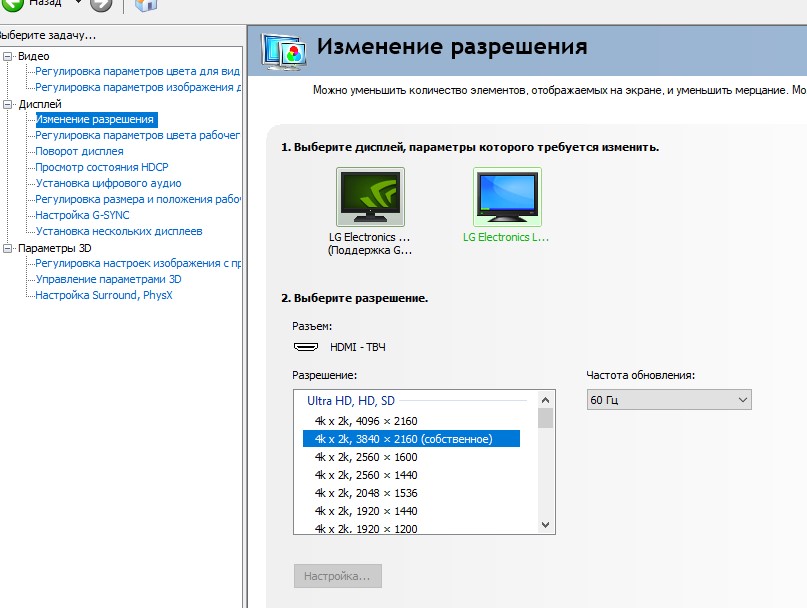This screenshot has width=807, height=608.
Task: Choose the 4096 × 2160 resolution
Action: click(x=365, y=421)
